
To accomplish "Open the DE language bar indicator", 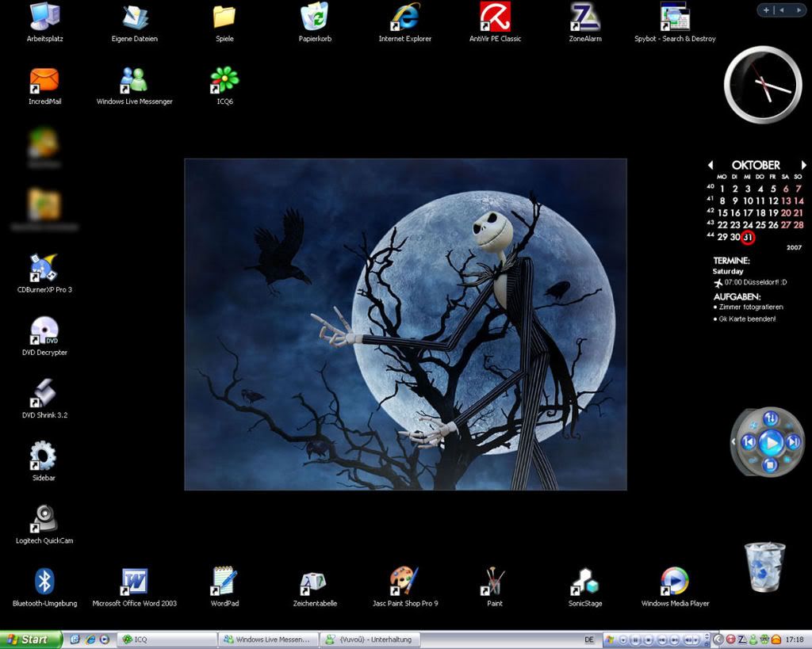I will tap(589, 639).
